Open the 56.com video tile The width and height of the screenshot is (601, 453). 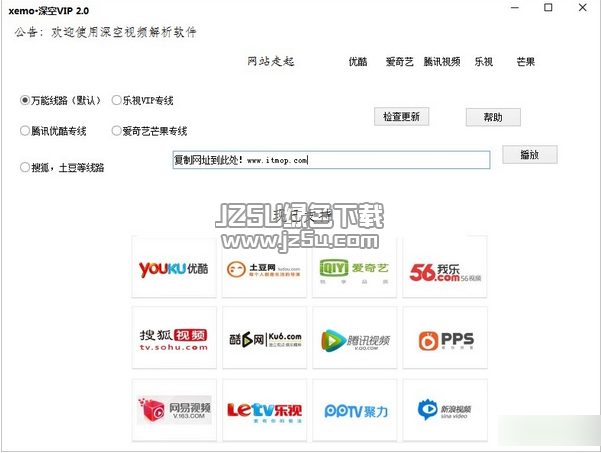pyautogui.click(x=444, y=268)
